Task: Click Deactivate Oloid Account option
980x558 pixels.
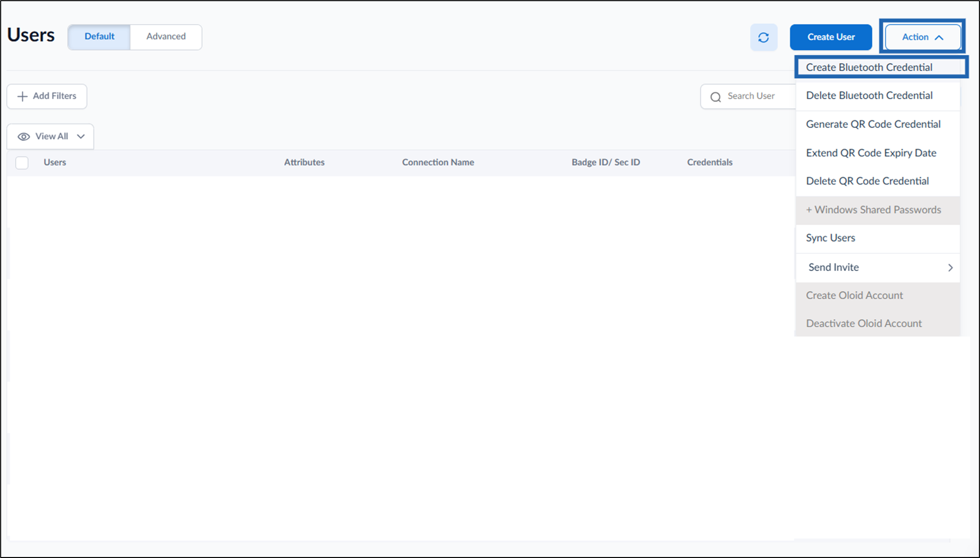Action: click(x=878, y=324)
